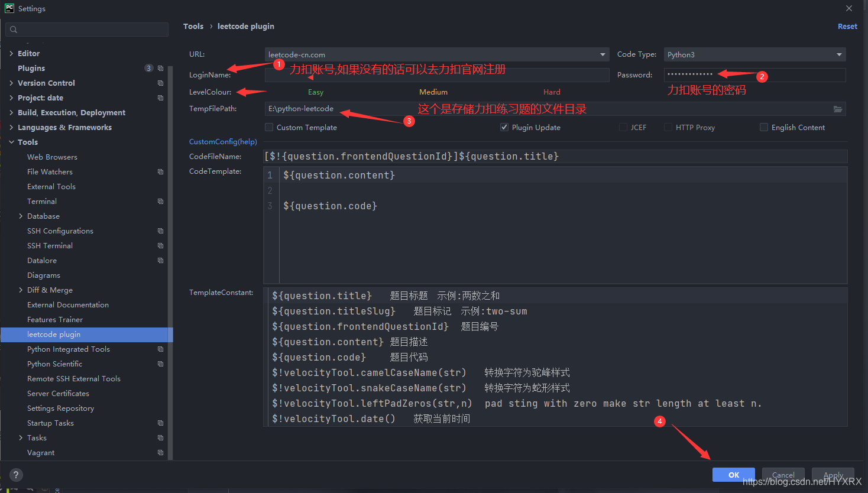Click the project-level icon beside Project: date
Screen dimensions: 868x493
(x=160, y=98)
